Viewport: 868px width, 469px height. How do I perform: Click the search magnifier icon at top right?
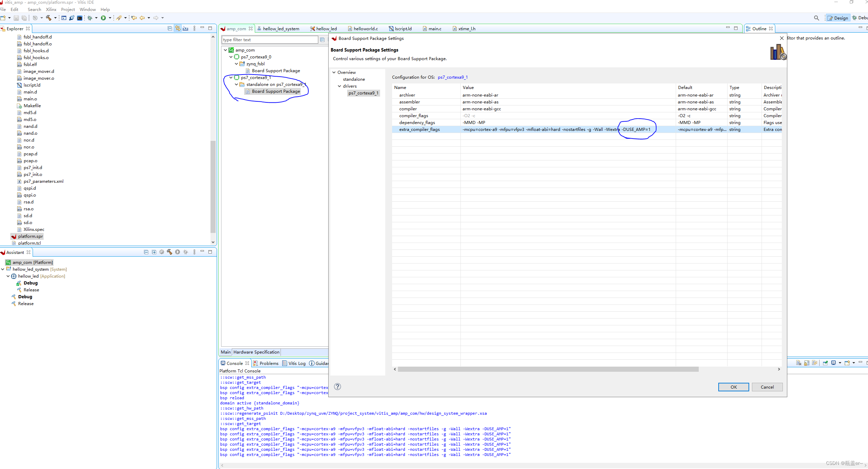pyautogui.click(x=816, y=18)
